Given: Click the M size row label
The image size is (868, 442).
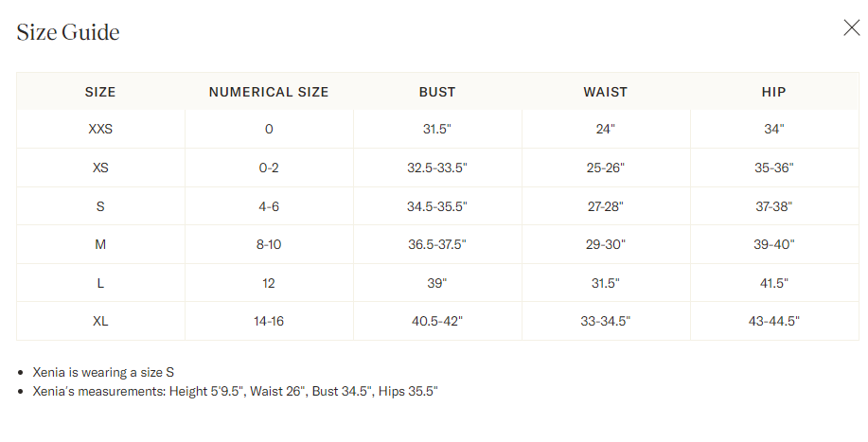Looking at the screenshot, I should pyautogui.click(x=100, y=244).
